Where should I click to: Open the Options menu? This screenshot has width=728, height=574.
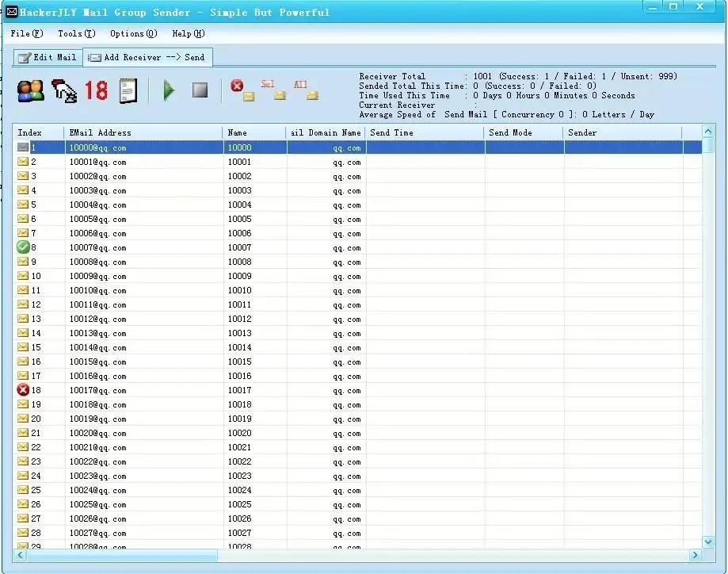tap(134, 33)
